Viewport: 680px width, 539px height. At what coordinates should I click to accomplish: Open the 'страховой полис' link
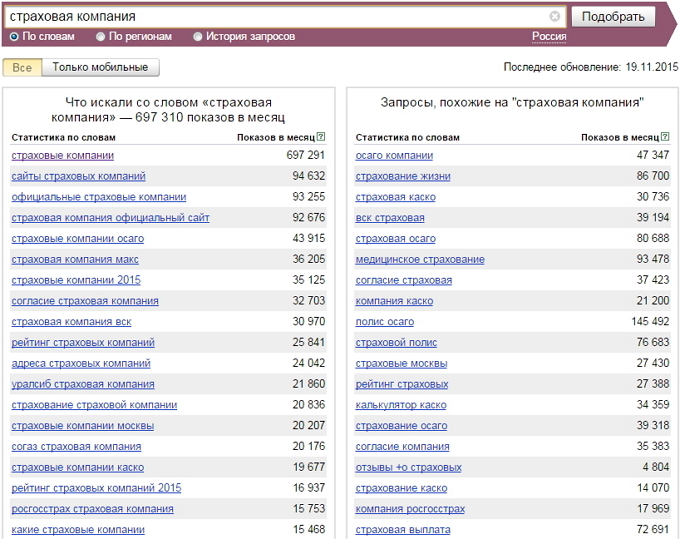(396, 343)
